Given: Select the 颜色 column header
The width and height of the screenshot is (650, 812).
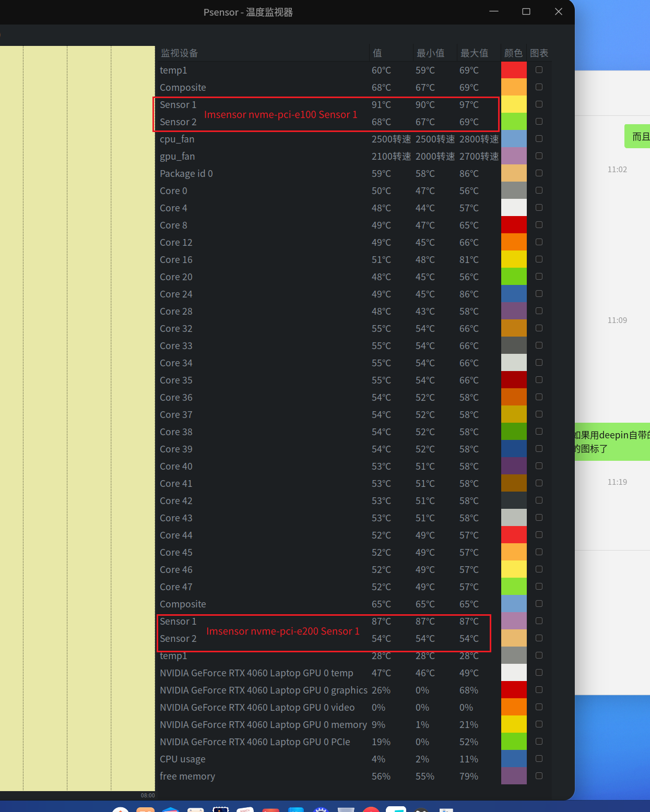Looking at the screenshot, I should coord(513,53).
